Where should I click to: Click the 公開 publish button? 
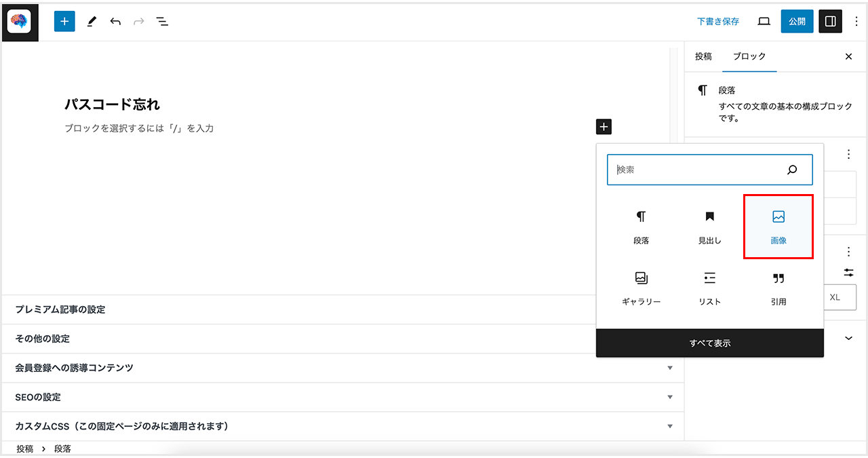(x=797, y=21)
